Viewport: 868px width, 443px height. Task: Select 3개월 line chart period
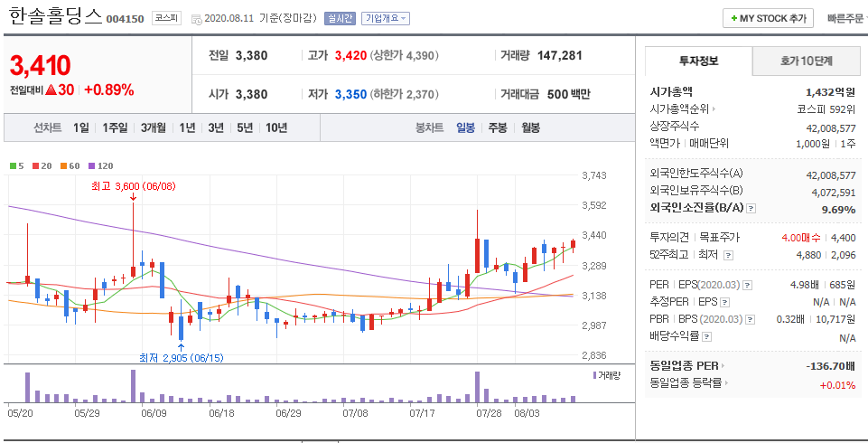coord(153,127)
